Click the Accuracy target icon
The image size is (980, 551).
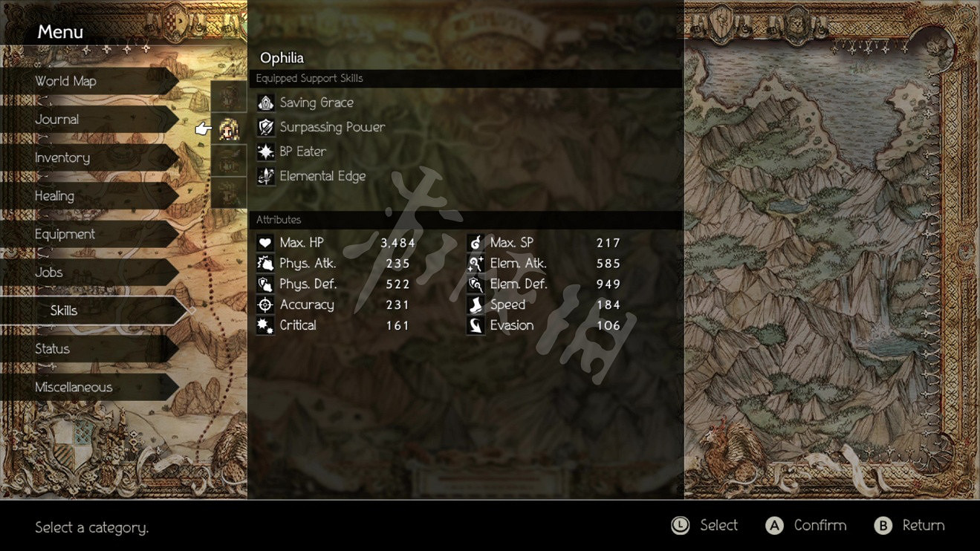[265, 304]
